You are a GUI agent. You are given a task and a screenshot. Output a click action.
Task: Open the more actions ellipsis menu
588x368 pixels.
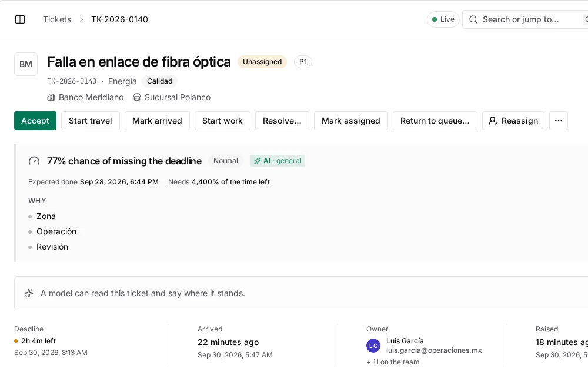[x=559, y=121]
